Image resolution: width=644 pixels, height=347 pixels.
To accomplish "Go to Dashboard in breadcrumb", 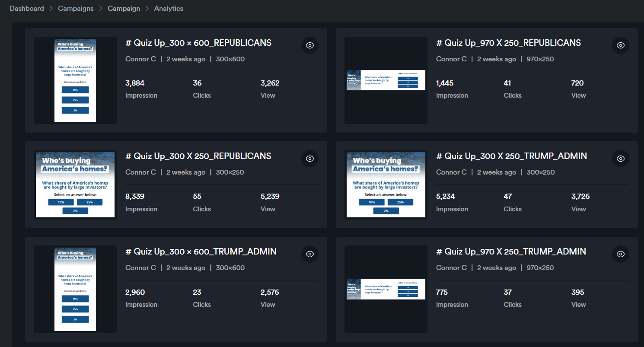I will 27,9.
